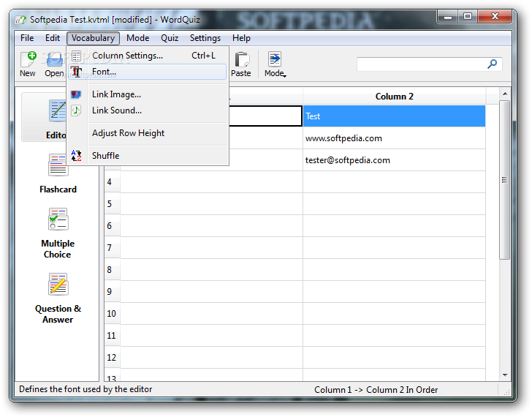532x417 pixels.
Task: Open the Edit menu
Action: point(53,38)
